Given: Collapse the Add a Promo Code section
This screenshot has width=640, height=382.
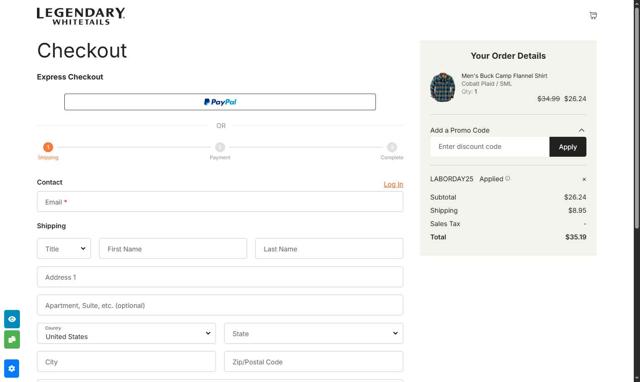Looking at the screenshot, I should tap(581, 130).
